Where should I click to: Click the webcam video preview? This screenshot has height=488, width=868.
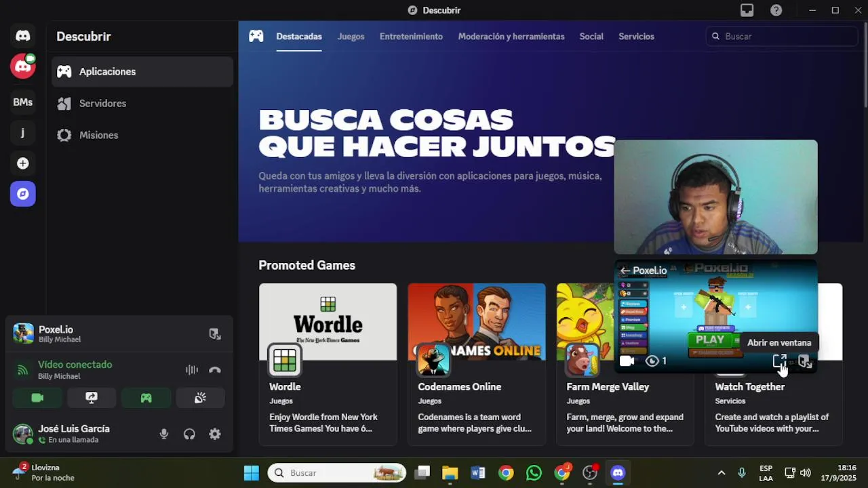click(715, 197)
